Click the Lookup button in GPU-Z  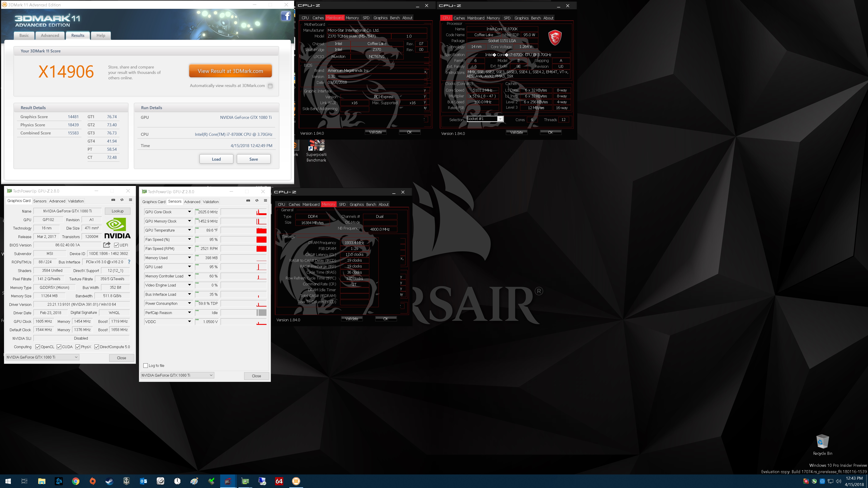pos(118,211)
